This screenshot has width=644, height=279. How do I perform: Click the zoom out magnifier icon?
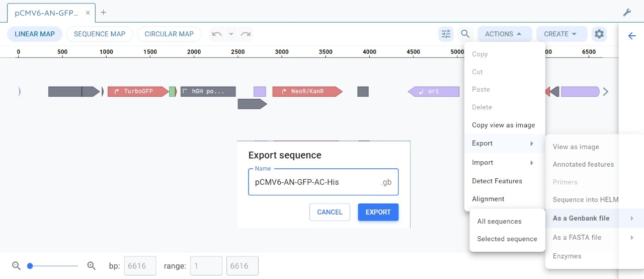16,266
